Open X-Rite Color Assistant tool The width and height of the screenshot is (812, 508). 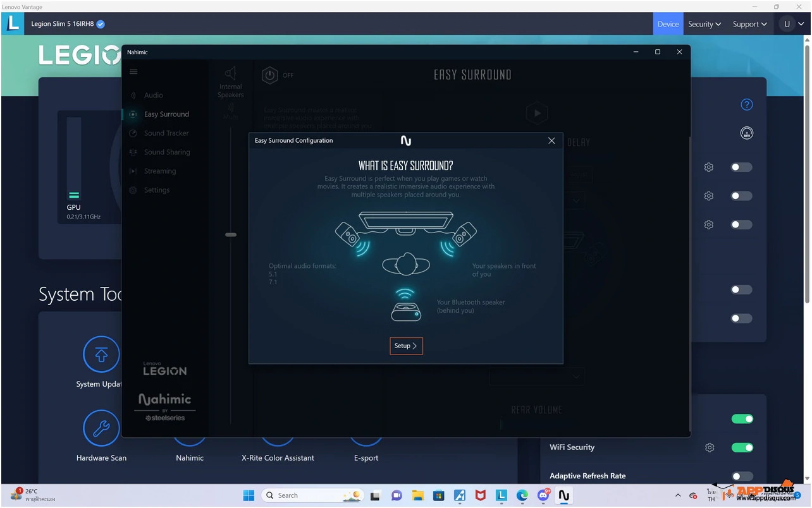click(x=278, y=458)
